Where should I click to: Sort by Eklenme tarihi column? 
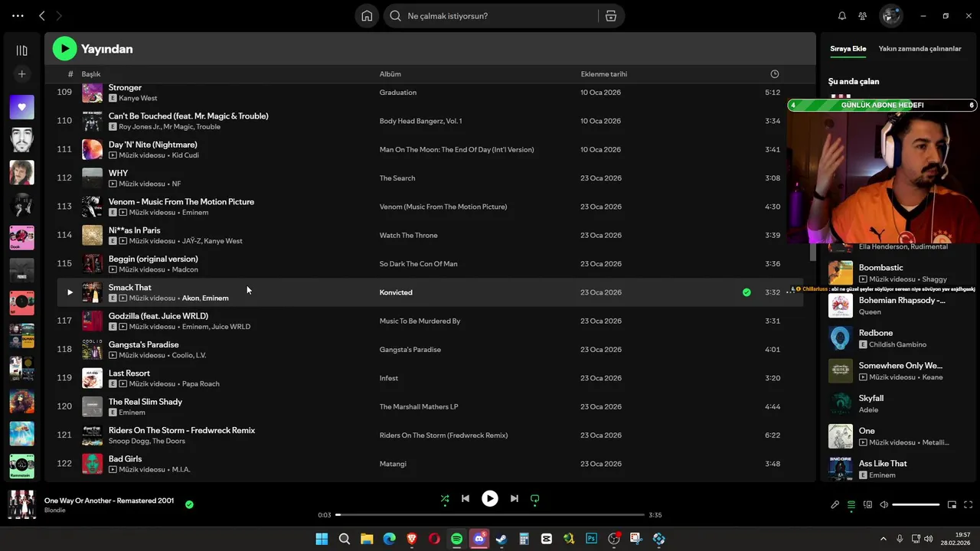coord(604,74)
